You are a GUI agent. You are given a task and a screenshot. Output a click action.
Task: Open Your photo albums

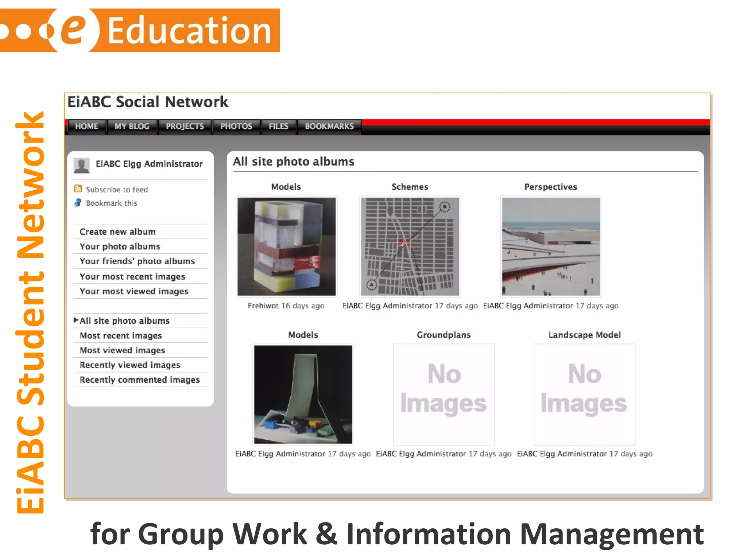coord(120,246)
